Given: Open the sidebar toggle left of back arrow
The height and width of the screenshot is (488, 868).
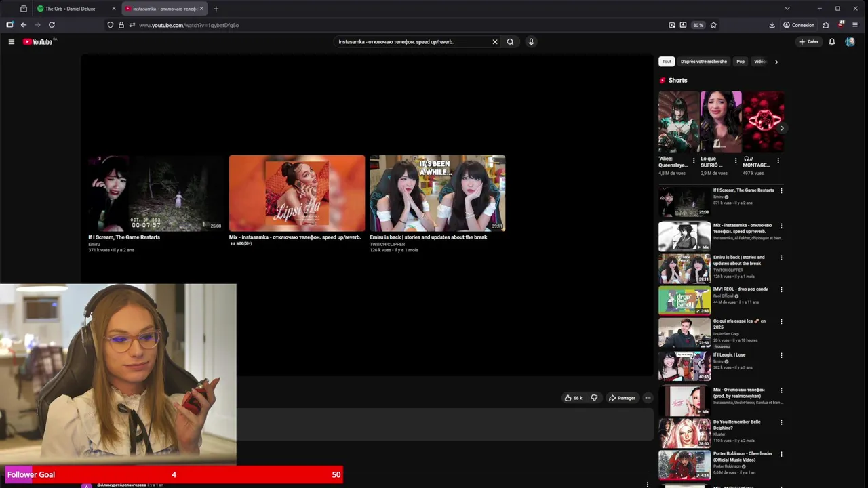Looking at the screenshot, I should [x=9, y=25].
